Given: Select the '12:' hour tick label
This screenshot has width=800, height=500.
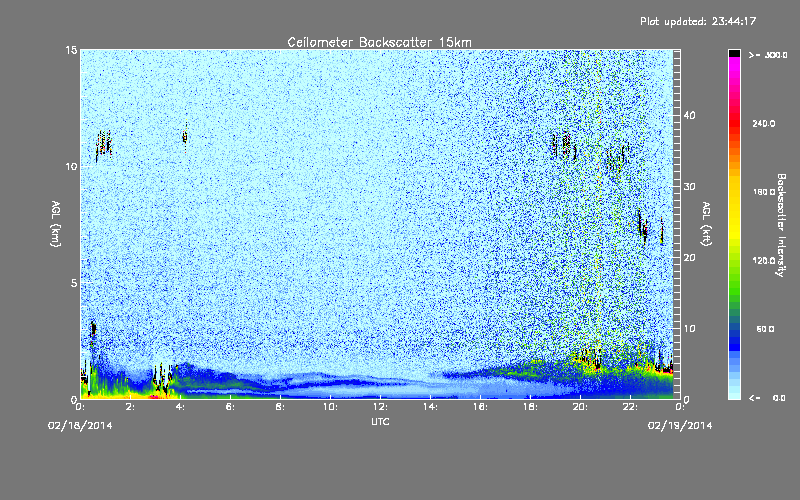Looking at the screenshot, I should tap(380, 407).
